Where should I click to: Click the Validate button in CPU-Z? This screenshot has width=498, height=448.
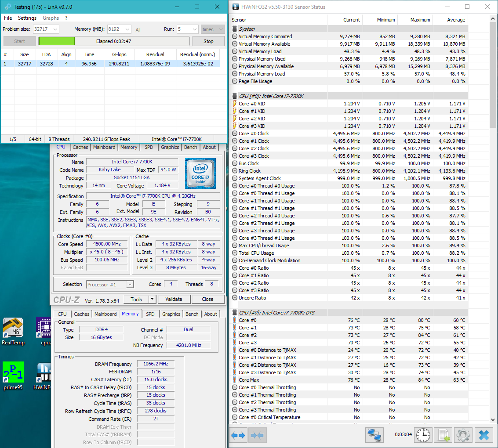pyautogui.click(x=174, y=299)
